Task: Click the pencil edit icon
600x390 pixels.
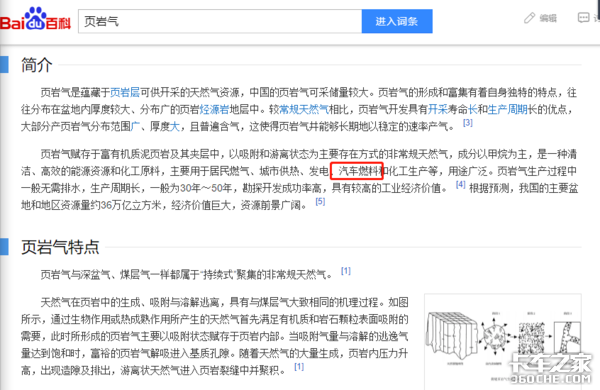Action: click(530, 18)
